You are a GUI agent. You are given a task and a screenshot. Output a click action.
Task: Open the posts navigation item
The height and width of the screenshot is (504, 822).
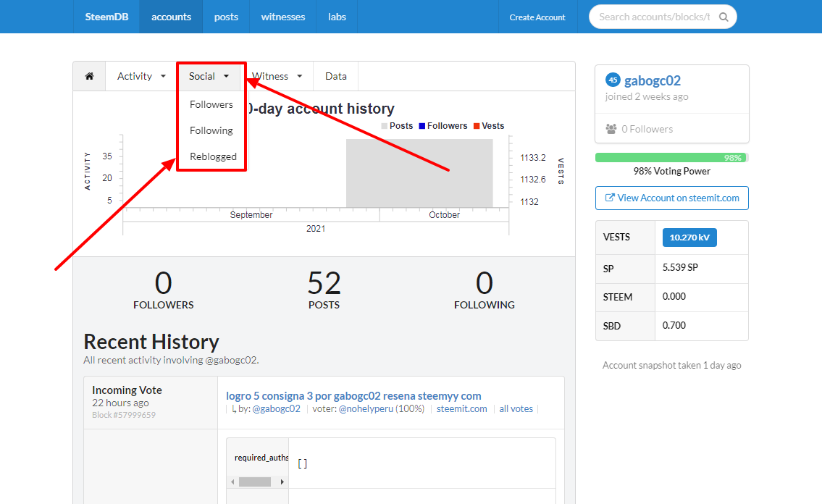tap(226, 17)
